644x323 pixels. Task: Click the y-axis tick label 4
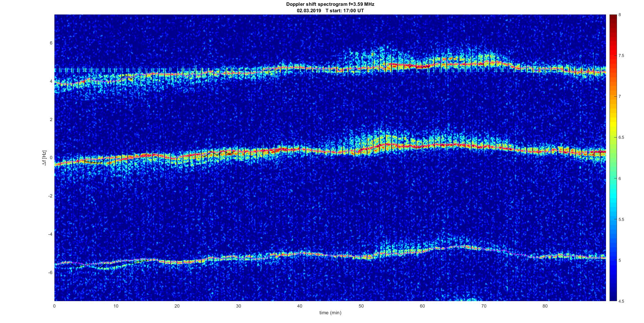(51, 81)
